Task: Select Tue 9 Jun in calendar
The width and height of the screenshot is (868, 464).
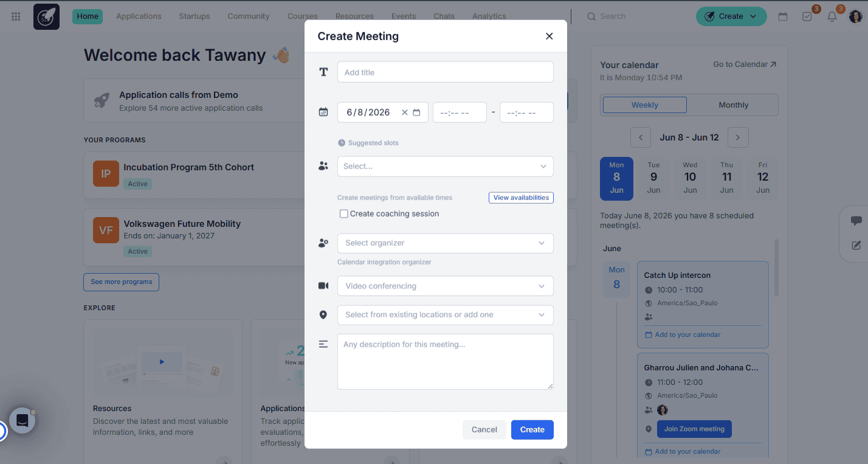Action: coord(653,178)
